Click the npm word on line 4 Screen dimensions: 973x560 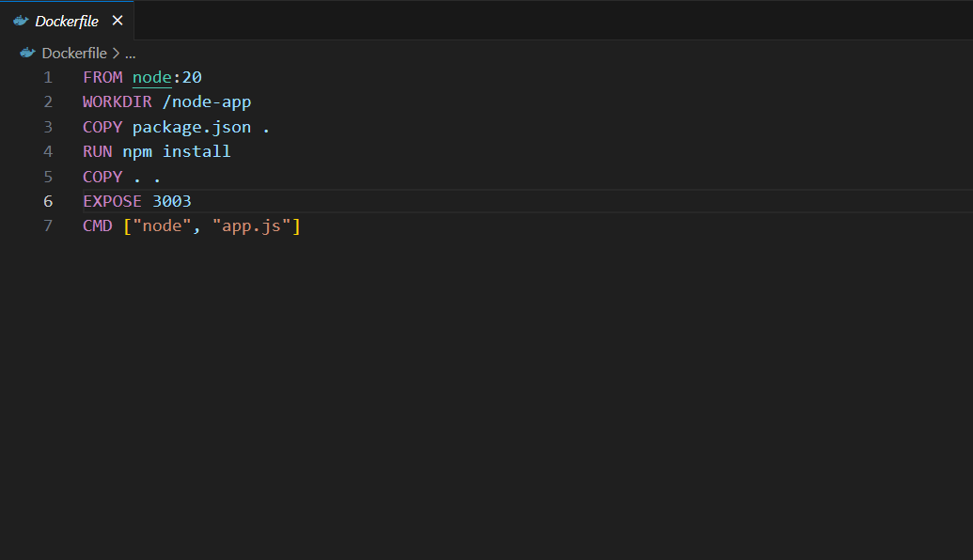(x=137, y=152)
